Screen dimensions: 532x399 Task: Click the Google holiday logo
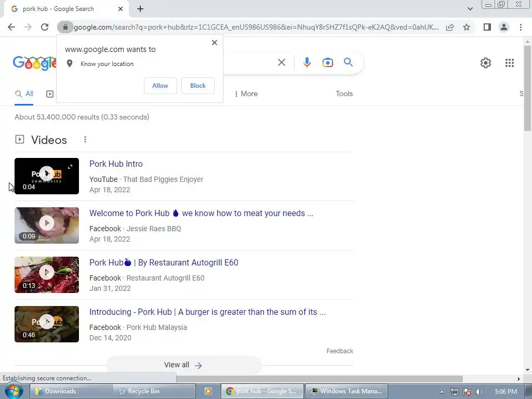tap(35, 63)
